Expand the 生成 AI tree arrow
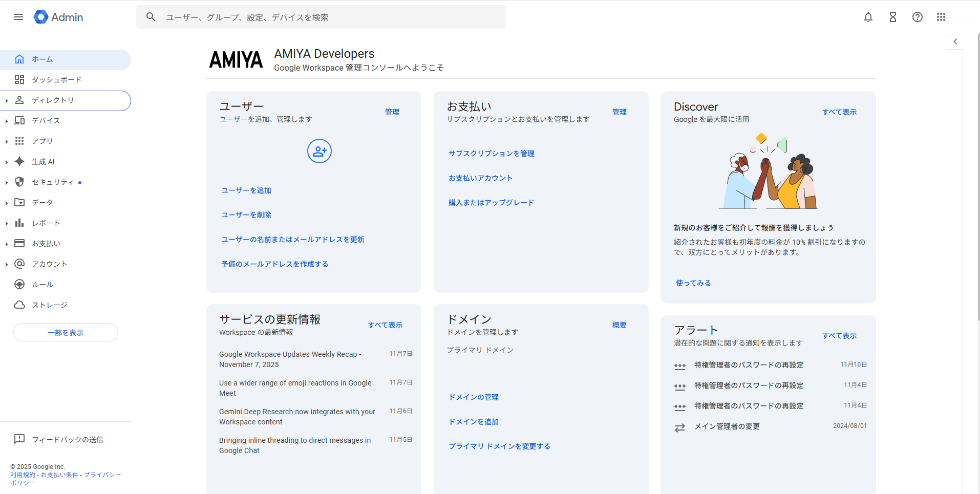980x494 pixels. coord(7,162)
